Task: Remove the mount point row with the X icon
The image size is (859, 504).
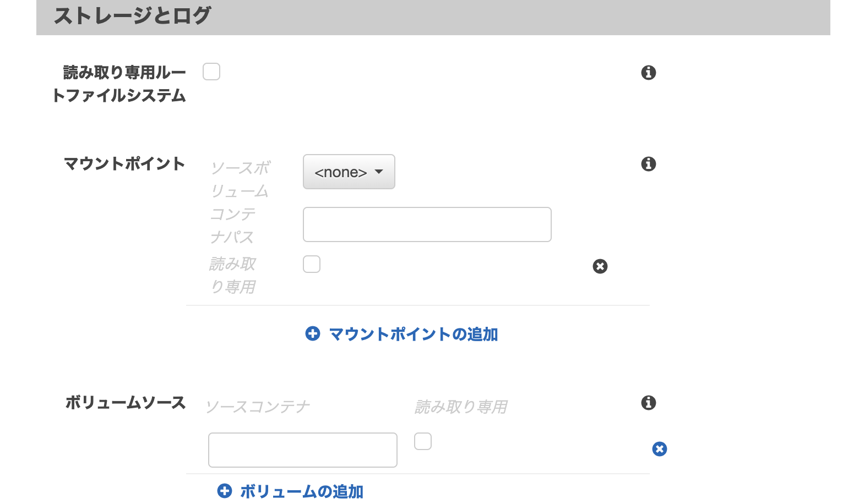Action: click(x=600, y=266)
